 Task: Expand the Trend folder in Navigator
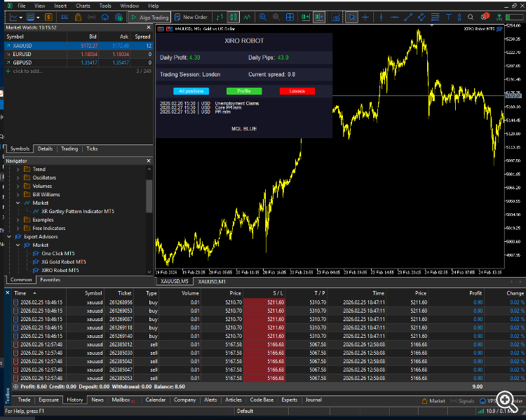point(18,170)
